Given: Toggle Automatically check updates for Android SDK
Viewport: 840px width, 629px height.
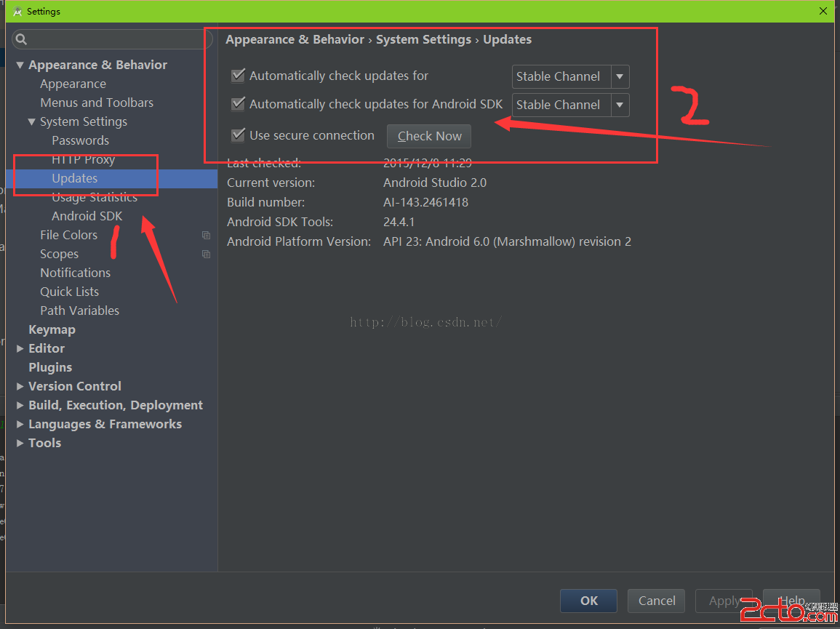Looking at the screenshot, I should click(x=238, y=104).
